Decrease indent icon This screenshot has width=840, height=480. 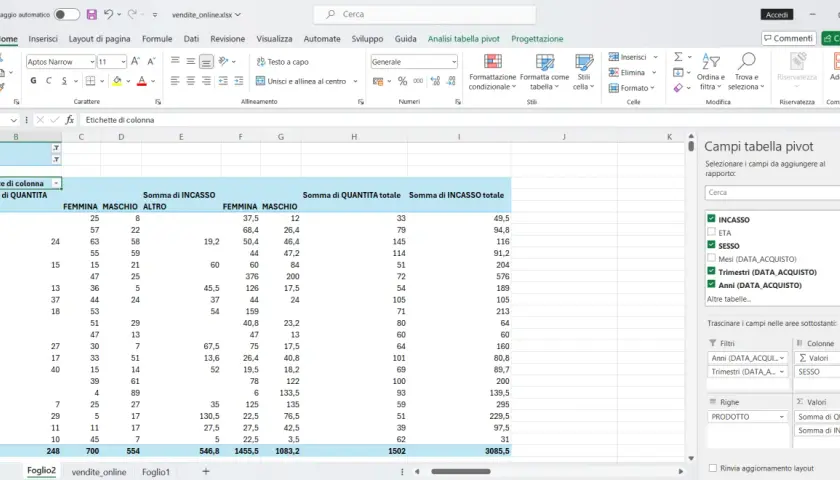click(x=223, y=81)
